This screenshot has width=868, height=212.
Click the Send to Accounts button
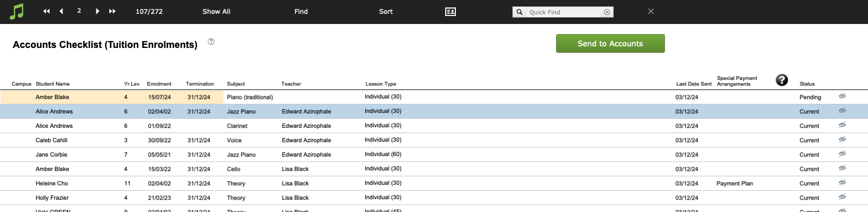[610, 44]
